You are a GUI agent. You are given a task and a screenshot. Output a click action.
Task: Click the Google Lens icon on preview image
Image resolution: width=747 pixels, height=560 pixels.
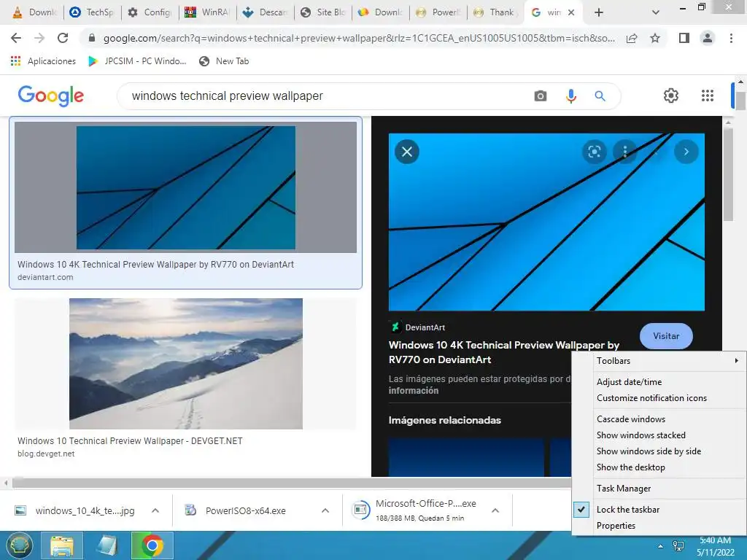594,152
